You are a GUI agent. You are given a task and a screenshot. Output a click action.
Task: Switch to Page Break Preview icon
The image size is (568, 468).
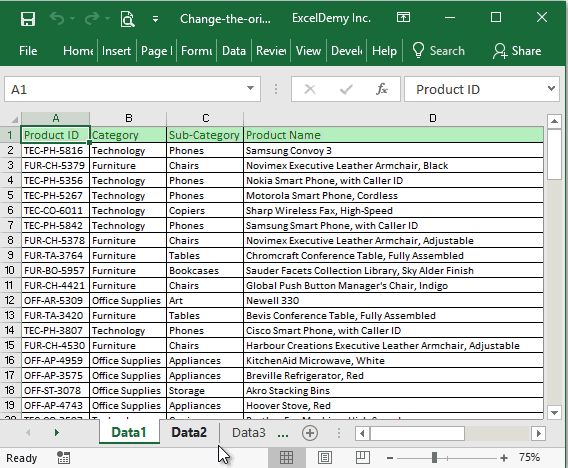pos(363,457)
